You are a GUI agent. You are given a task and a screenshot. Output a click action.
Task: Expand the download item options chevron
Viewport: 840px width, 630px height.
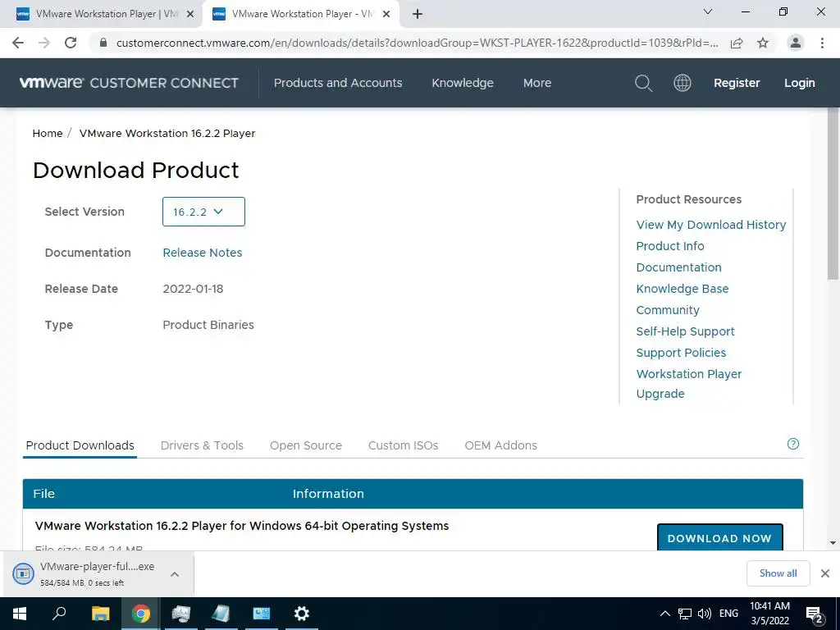(x=174, y=574)
